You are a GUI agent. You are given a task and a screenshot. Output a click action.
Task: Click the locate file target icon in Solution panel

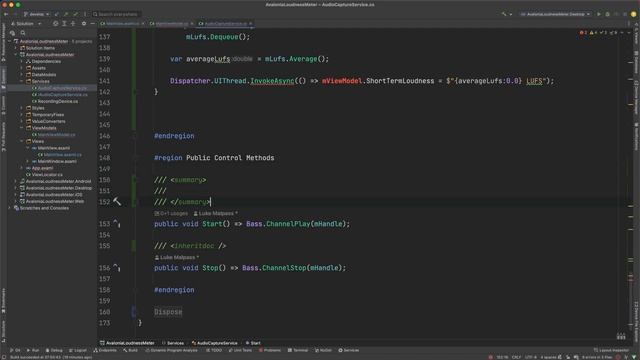(x=56, y=24)
